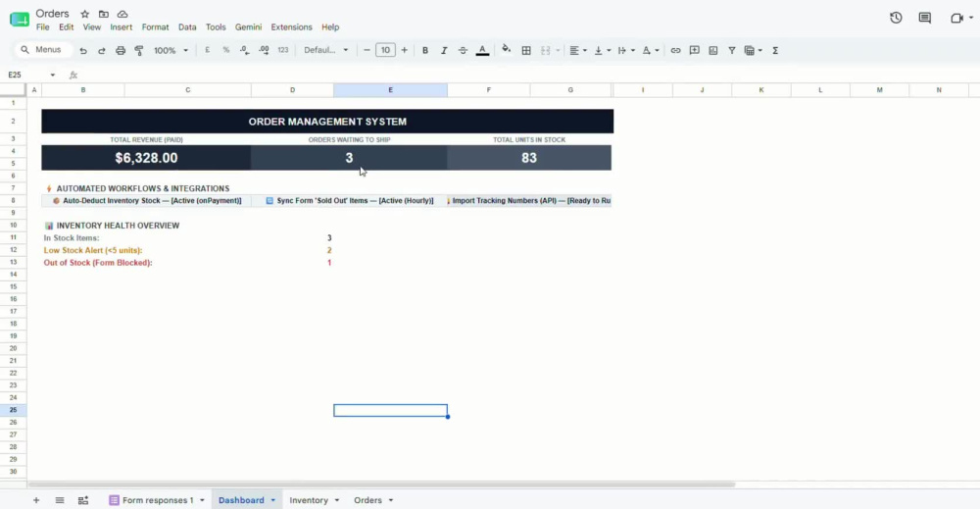Image resolution: width=980 pixels, height=509 pixels.
Task: Click the Undo arrow icon
Action: pos(83,51)
